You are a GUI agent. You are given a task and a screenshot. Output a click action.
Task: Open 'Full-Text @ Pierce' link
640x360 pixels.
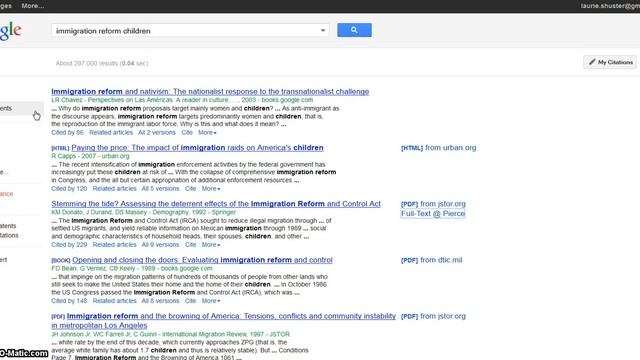point(433,213)
